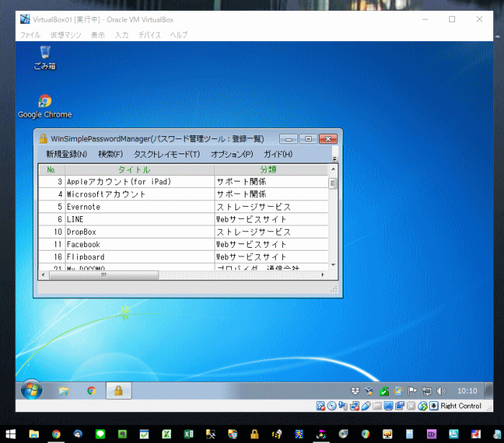The height and width of the screenshot is (443, 504).
Task: Click the Dropbox tray icon
Action: [x=355, y=391]
